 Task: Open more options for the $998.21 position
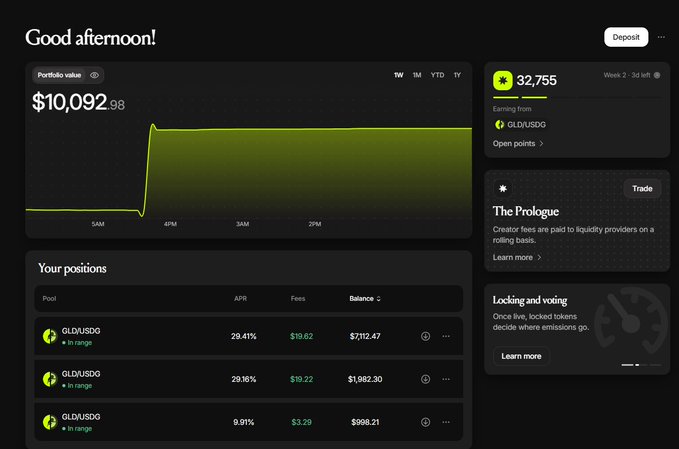(x=446, y=422)
